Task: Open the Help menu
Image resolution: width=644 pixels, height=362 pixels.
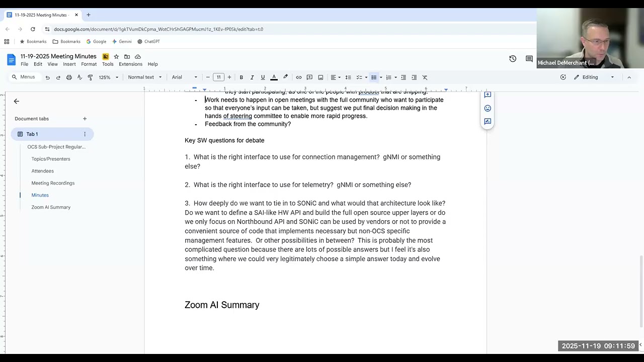Action: click(x=152, y=64)
